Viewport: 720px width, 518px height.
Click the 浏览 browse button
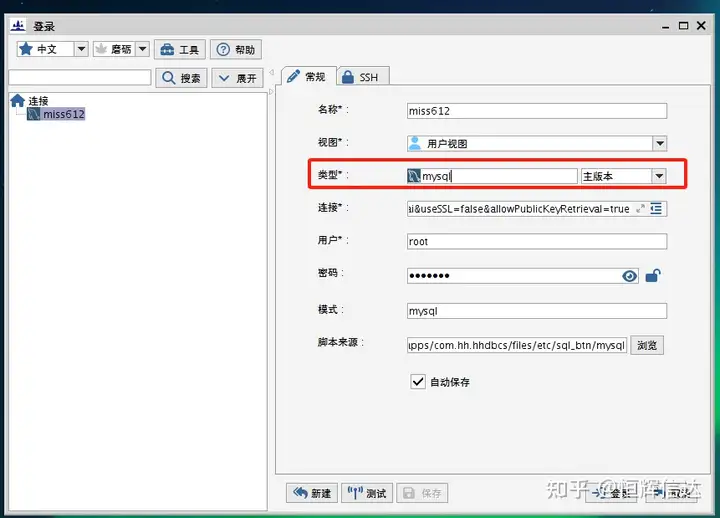pos(647,345)
